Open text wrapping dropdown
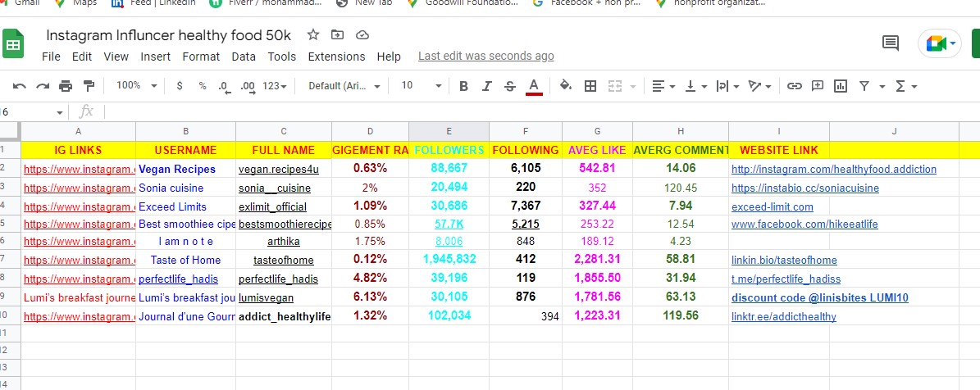980x390 pixels. click(727, 86)
